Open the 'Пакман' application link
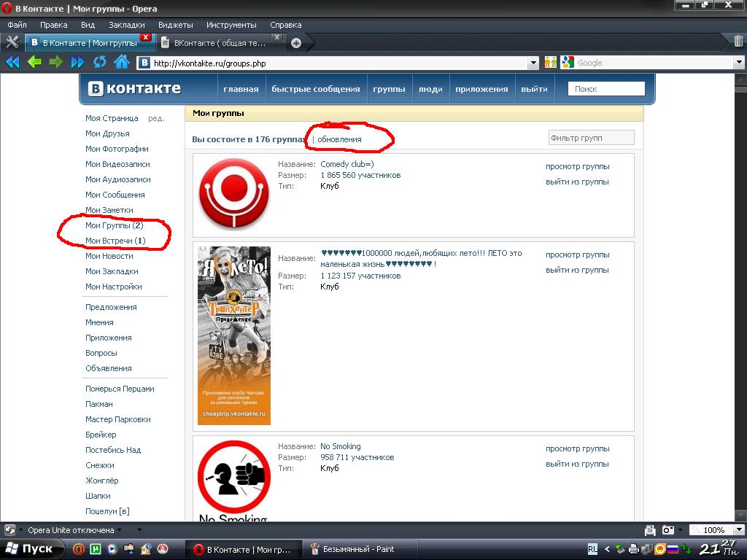The height and width of the screenshot is (560, 747). click(x=99, y=404)
